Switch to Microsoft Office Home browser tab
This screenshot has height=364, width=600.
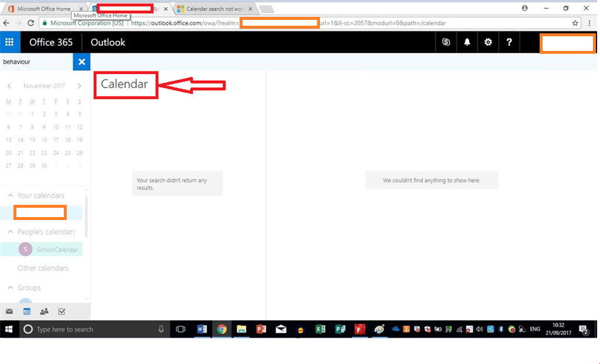pos(43,8)
